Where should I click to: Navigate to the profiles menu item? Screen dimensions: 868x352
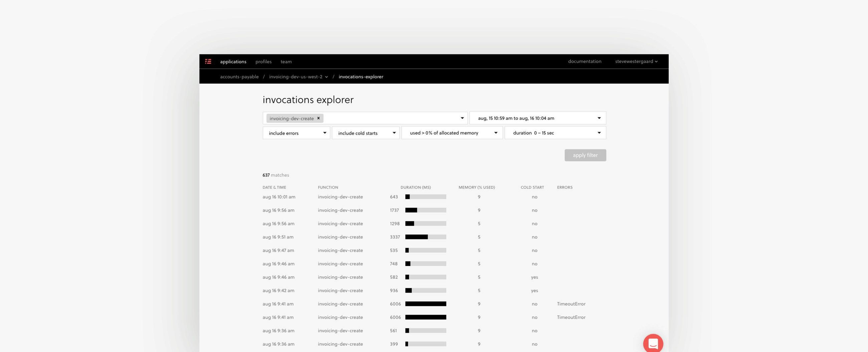point(263,62)
